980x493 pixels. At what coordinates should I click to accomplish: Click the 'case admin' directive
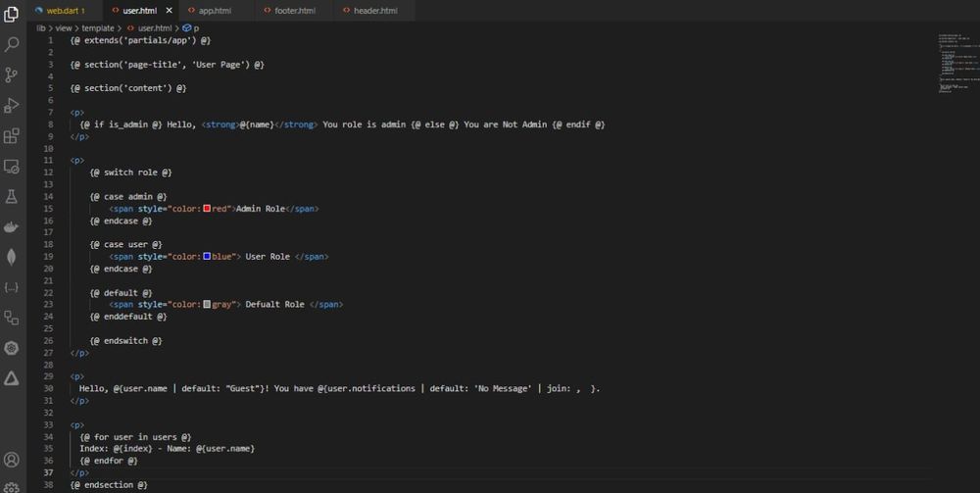[128, 196]
